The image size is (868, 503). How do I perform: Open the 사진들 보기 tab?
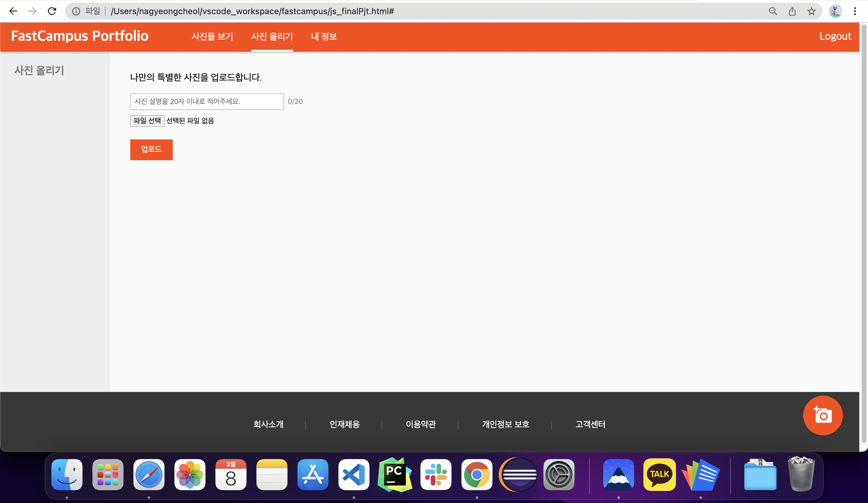[x=212, y=36]
